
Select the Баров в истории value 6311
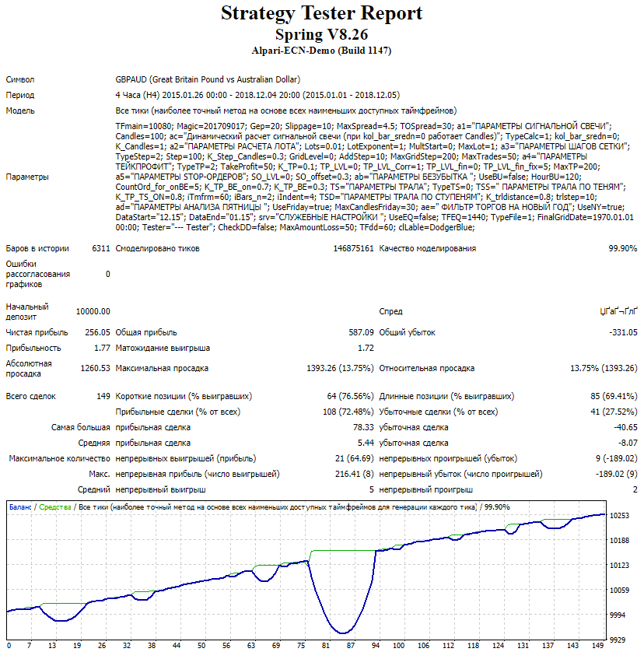[x=100, y=248]
